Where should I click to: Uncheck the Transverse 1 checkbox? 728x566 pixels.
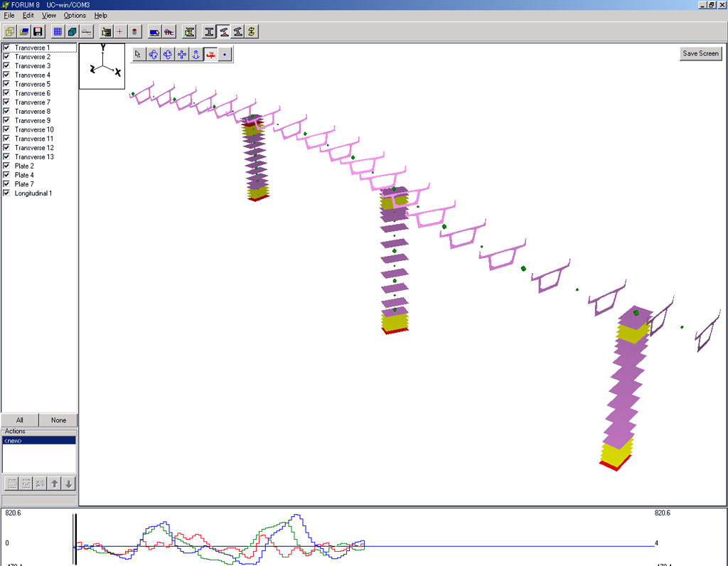[x=6, y=48]
